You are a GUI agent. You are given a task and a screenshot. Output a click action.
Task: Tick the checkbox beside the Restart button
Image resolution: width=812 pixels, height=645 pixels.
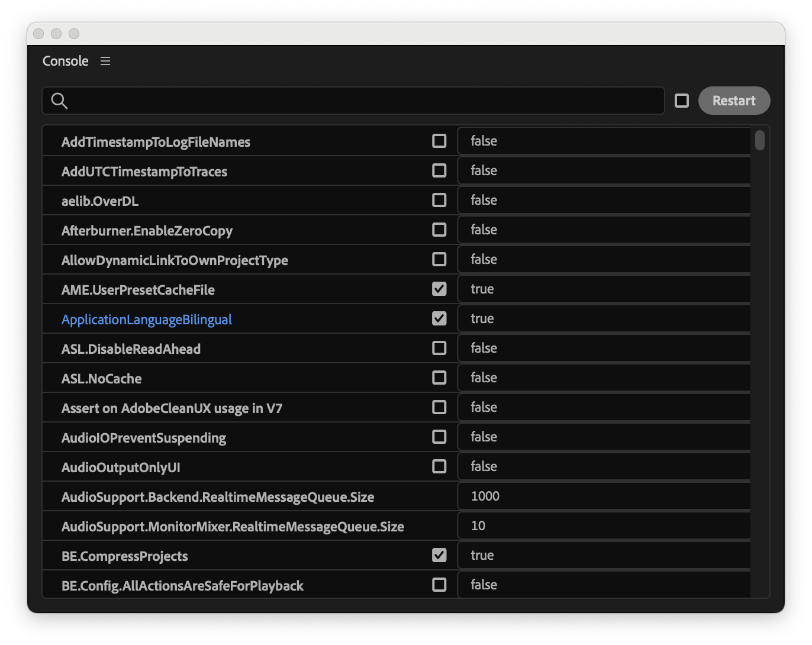(682, 101)
